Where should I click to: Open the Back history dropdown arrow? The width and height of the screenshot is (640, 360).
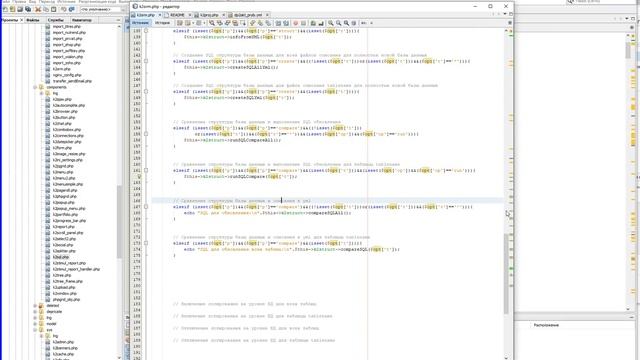coord(193,23)
